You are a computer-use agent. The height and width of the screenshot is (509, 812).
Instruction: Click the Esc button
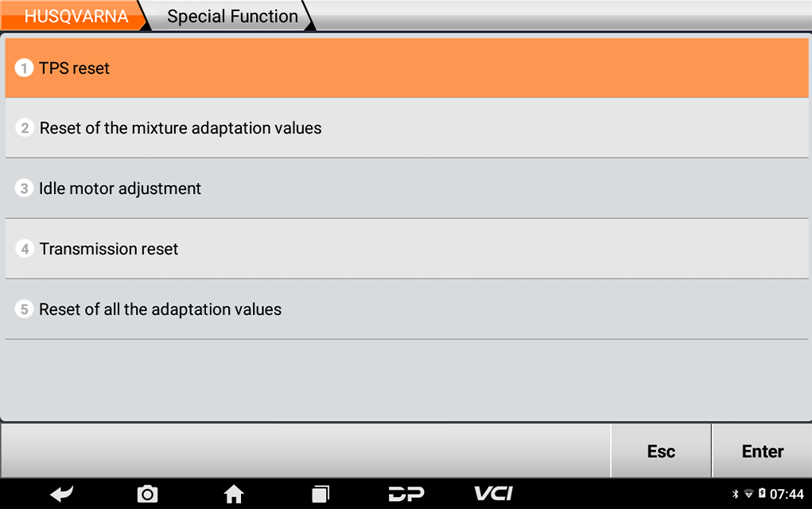tap(661, 451)
